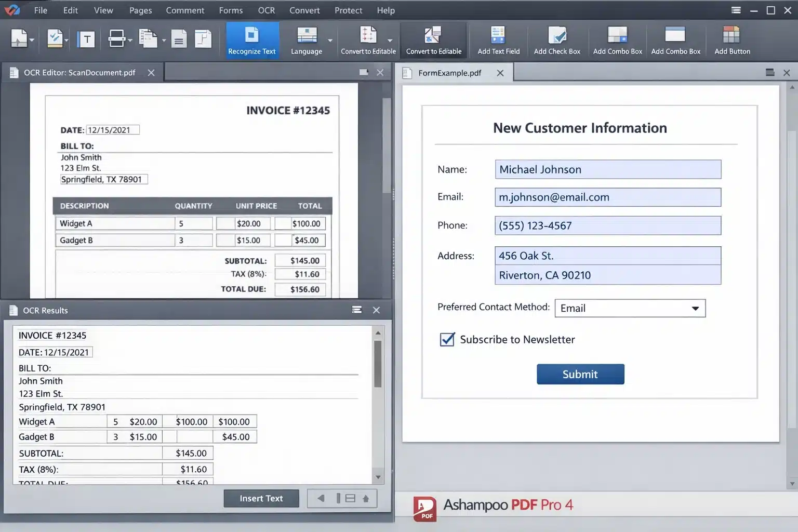Image resolution: width=798 pixels, height=532 pixels.
Task: Click the Add Combo Box tool
Action: [x=617, y=40]
